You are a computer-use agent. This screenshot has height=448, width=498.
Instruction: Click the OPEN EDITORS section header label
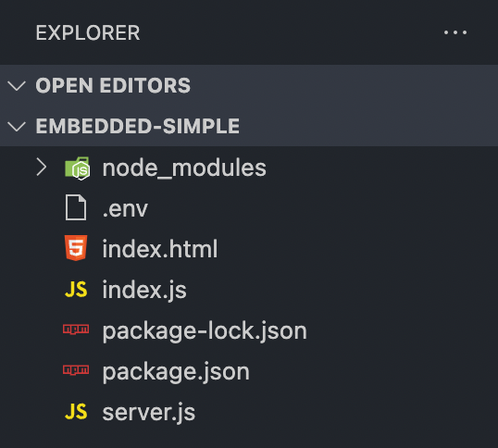click(113, 85)
